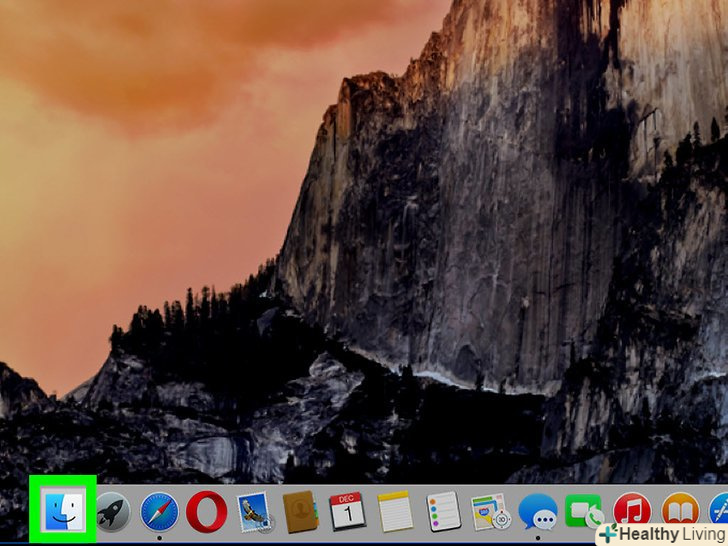Open the Contacts address book
The width and height of the screenshot is (728, 546).
coord(300,513)
